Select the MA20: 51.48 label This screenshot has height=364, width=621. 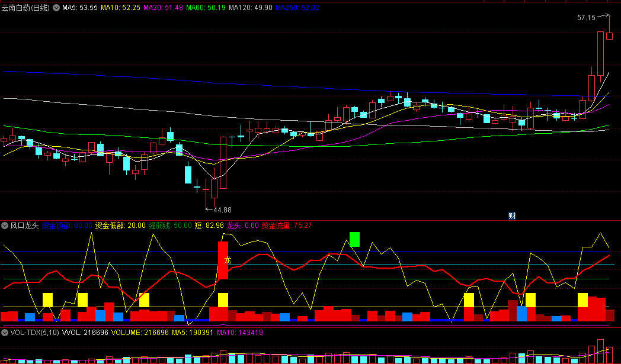pos(163,8)
